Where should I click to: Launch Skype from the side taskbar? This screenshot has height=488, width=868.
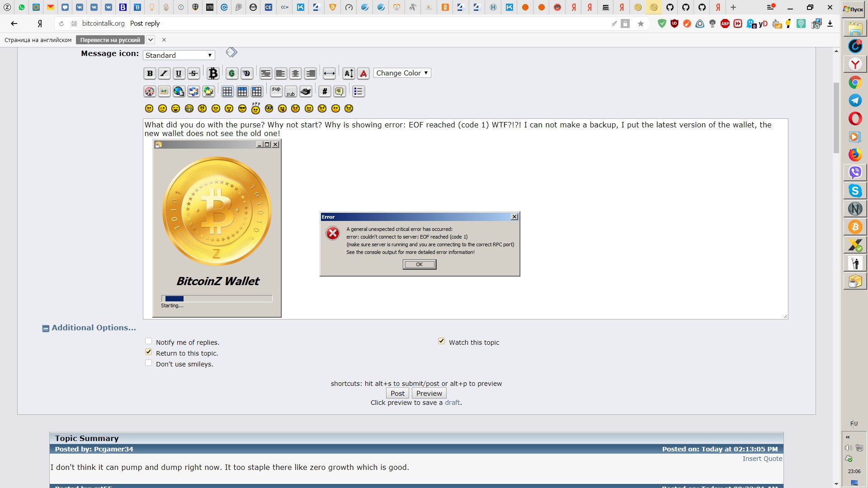click(855, 191)
